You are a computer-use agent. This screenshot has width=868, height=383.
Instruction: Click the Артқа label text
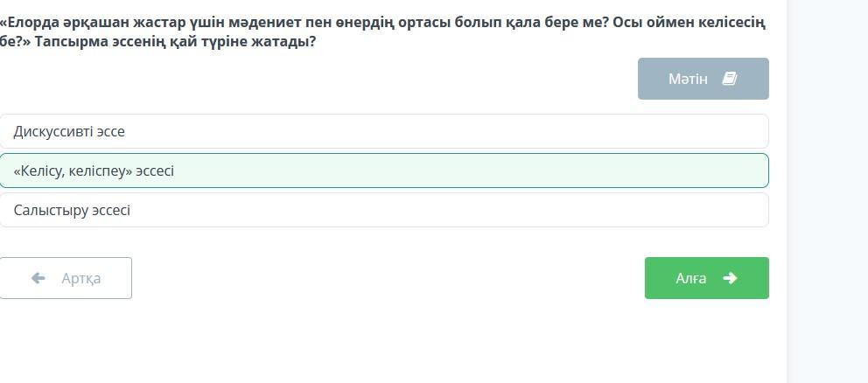(80, 278)
